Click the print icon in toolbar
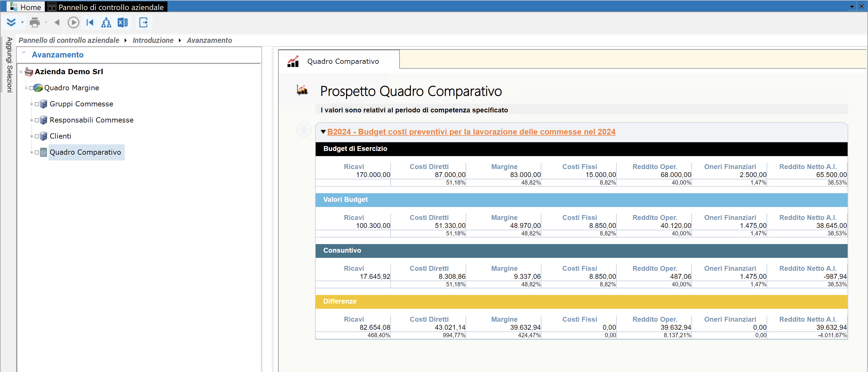868x372 pixels. (x=34, y=23)
